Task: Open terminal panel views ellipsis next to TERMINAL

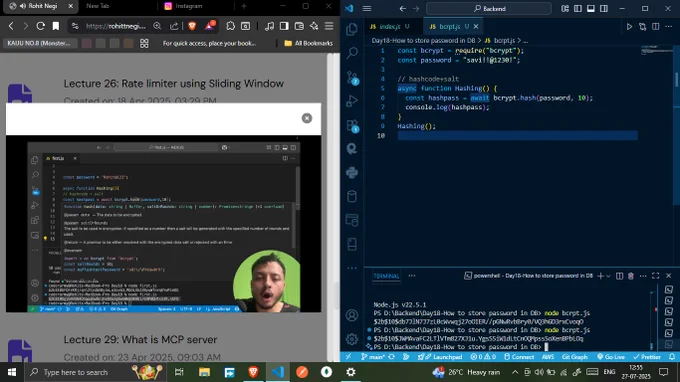Action: pyautogui.click(x=412, y=276)
